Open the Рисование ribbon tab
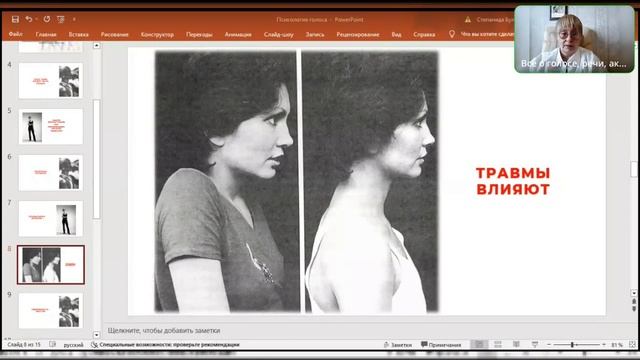 click(114, 34)
